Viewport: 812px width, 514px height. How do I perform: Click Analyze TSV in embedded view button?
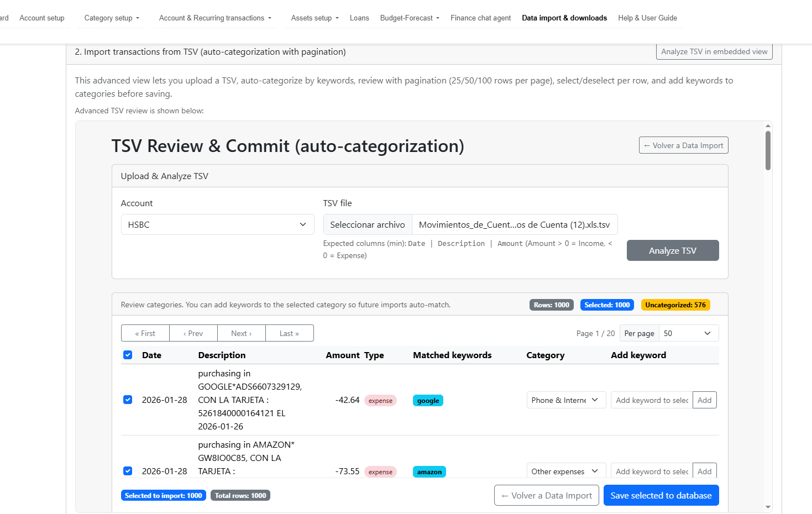click(714, 51)
